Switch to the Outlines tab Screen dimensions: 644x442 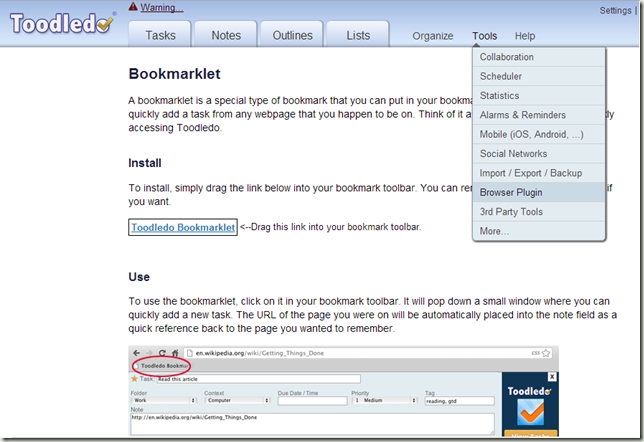click(292, 35)
